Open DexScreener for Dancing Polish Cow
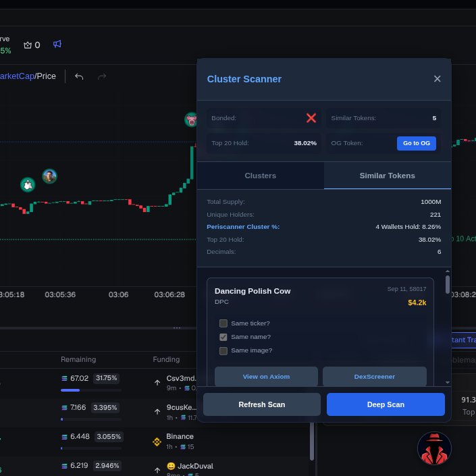Viewport: 476px width, 476px height. click(x=374, y=377)
